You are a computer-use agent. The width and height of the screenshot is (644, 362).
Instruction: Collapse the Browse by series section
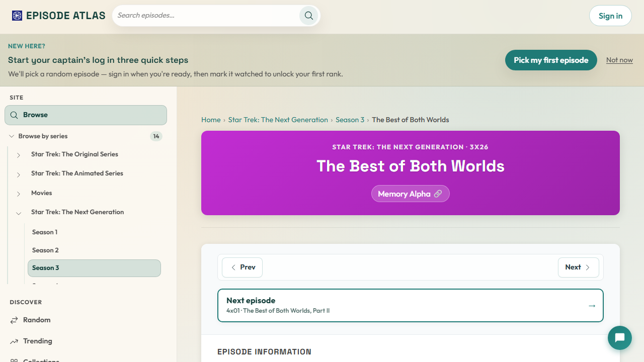click(12, 136)
